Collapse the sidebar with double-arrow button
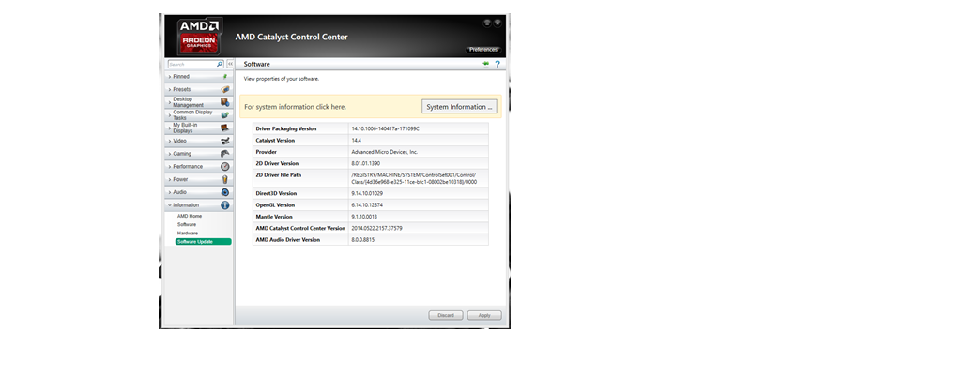 (230, 64)
